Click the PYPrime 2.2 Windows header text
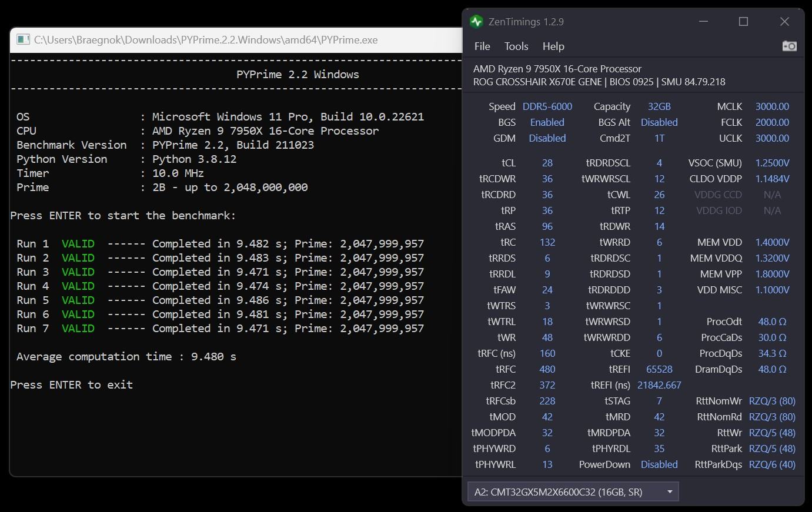812x512 pixels. (x=298, y=74)
